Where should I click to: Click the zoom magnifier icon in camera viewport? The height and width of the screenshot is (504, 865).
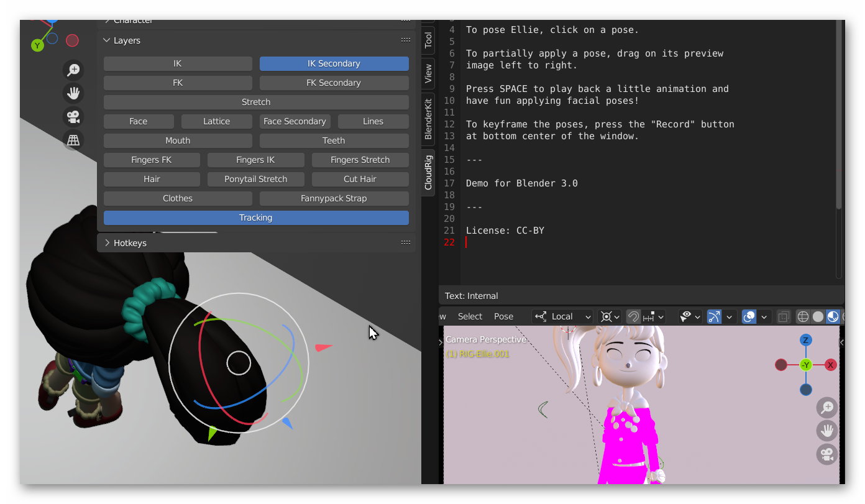827,408
